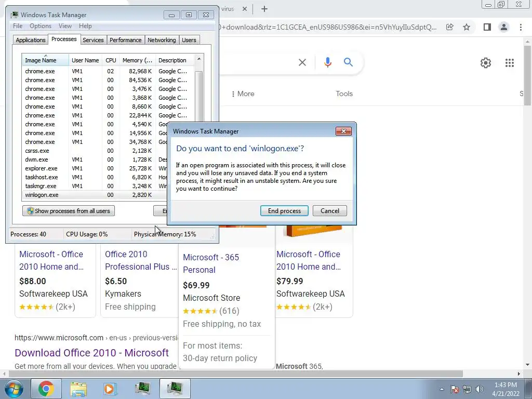Sort processes by Description column
Viewport: 532px width, 399px height.
[x=175, y=60]
